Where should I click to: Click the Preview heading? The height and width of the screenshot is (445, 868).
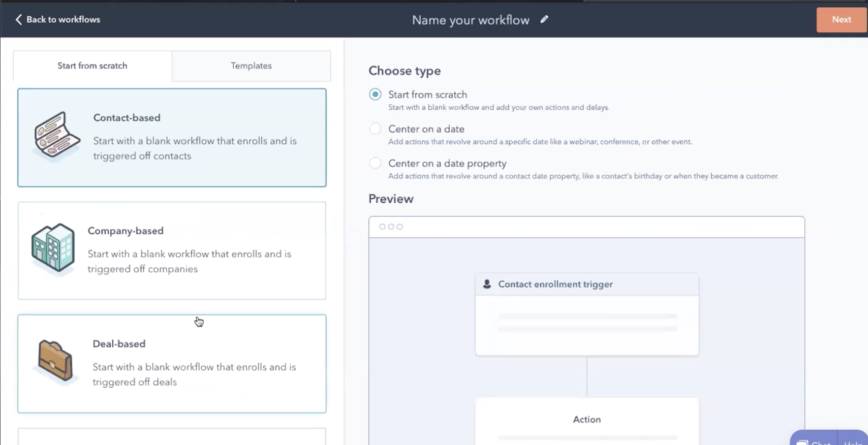click(391, 199)
